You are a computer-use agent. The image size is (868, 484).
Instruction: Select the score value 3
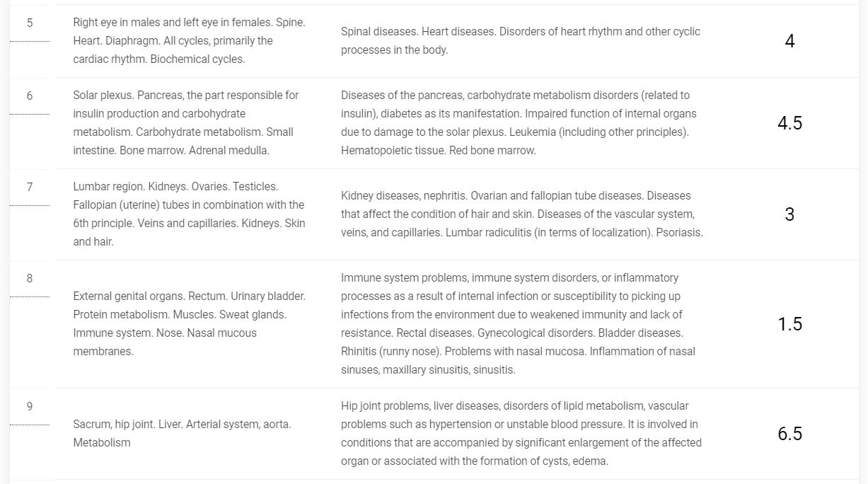(x=789, y=214)
